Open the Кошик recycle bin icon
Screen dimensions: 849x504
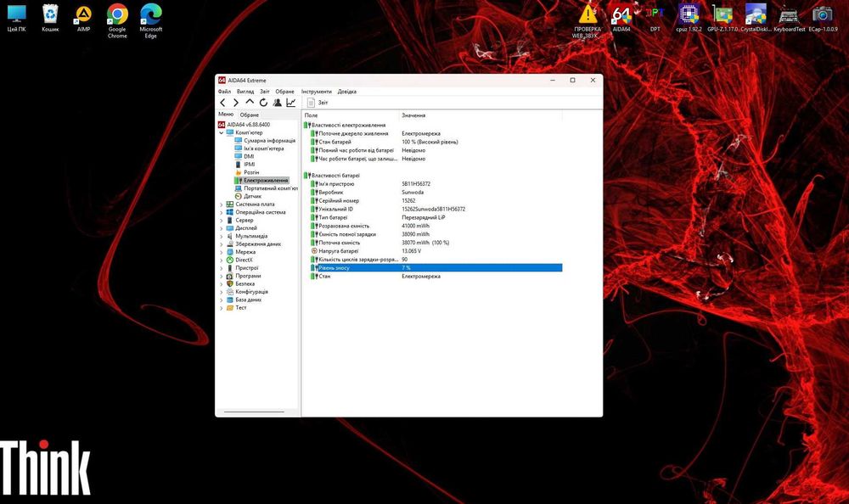click(50, 19)
